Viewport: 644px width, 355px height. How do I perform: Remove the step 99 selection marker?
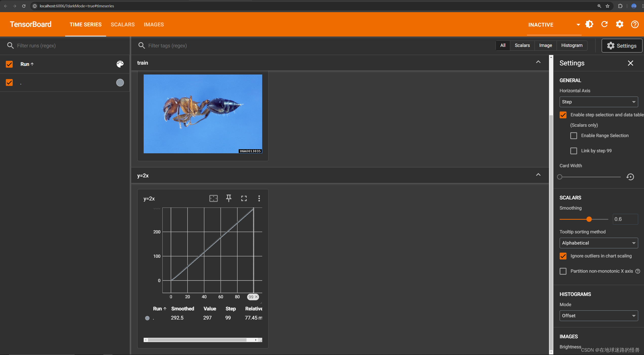[256, 297]
